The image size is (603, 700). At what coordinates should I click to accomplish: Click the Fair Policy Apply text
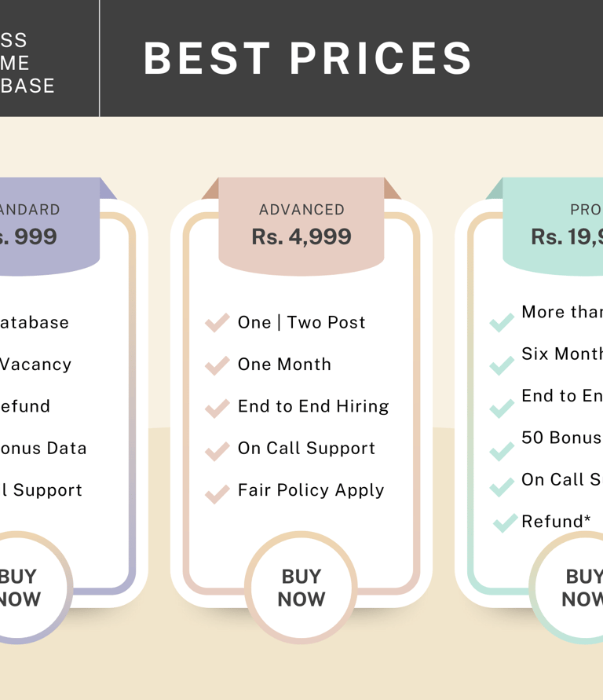[311, 490]
